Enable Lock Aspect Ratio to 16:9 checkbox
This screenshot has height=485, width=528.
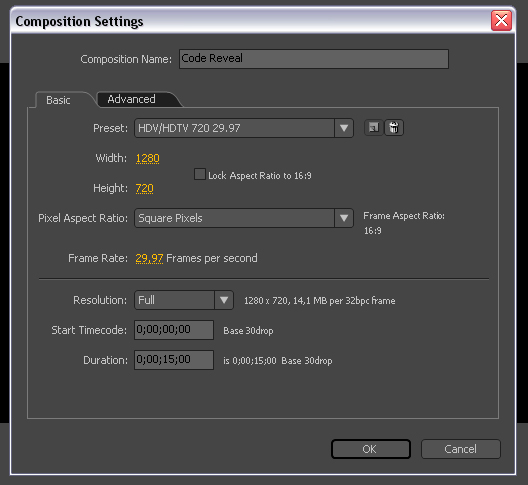pyautogui.click(x=200, y=174)
